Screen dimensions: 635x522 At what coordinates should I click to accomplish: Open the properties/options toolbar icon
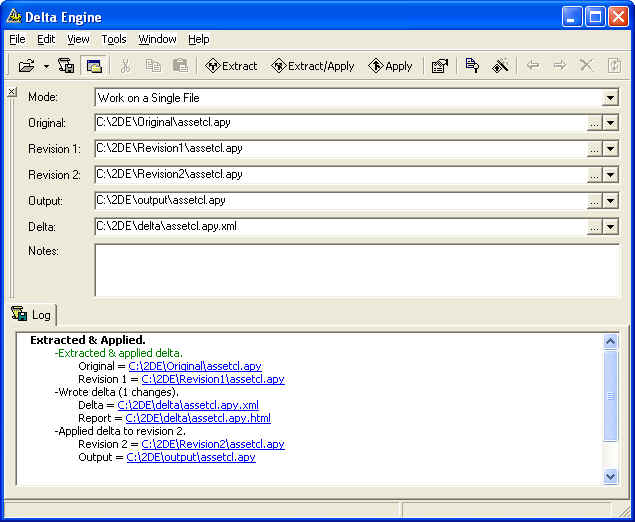coord(440,66)
